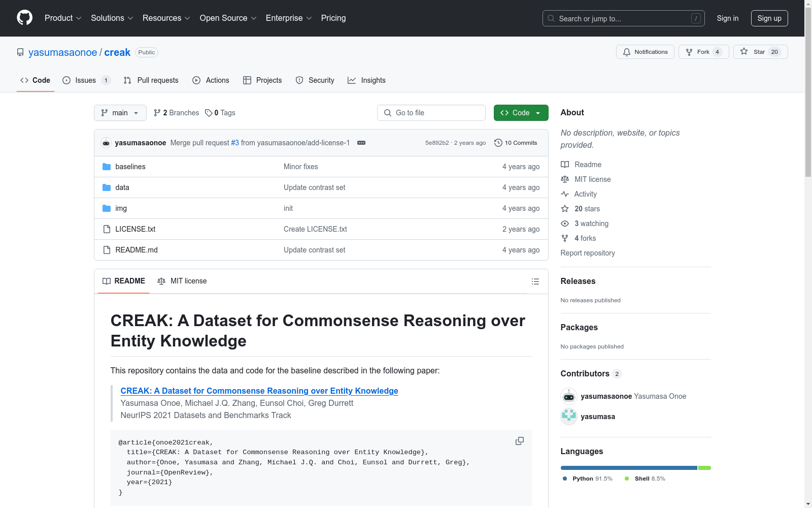Copy the BibTeX citation code block
Image resolution: width=812 pixels, height=508 pixels.
[x=520, y=441]
